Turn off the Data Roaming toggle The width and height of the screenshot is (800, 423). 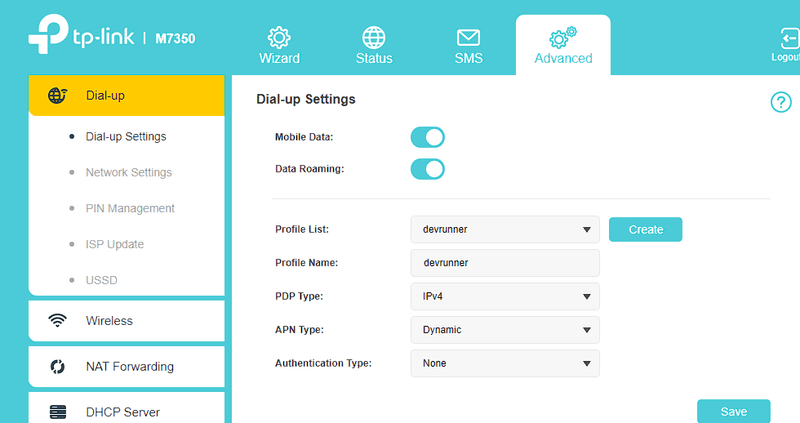pos(428,169)
